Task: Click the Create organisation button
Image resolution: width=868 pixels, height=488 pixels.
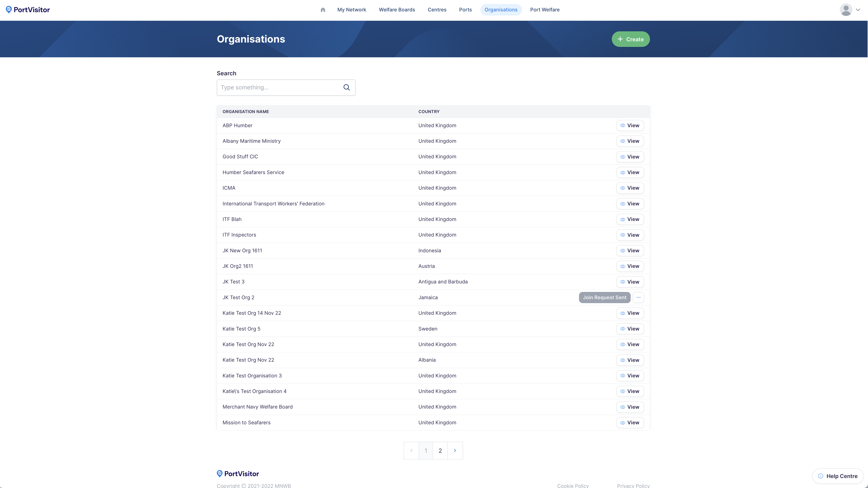Action: coord(630,39)
